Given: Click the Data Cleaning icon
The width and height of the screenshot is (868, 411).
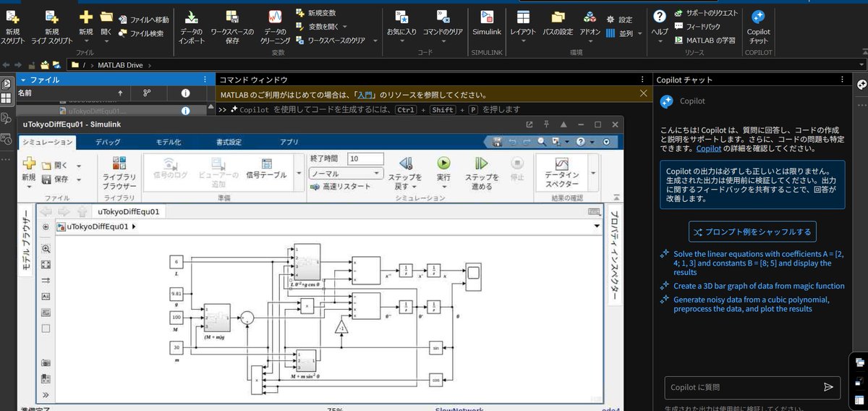Looking at the screenshot, I should pyautogui.click(x=275, y=17).
